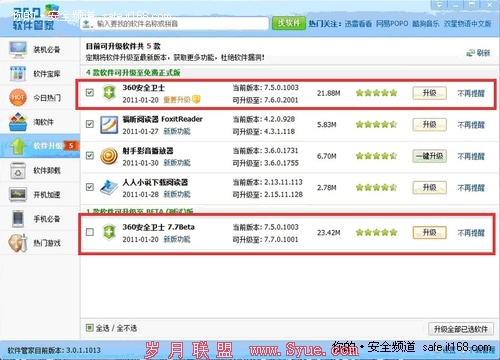Open 今日热门 via HOT icon
This screenshot has height=360, width=500.
pos(18,97)
